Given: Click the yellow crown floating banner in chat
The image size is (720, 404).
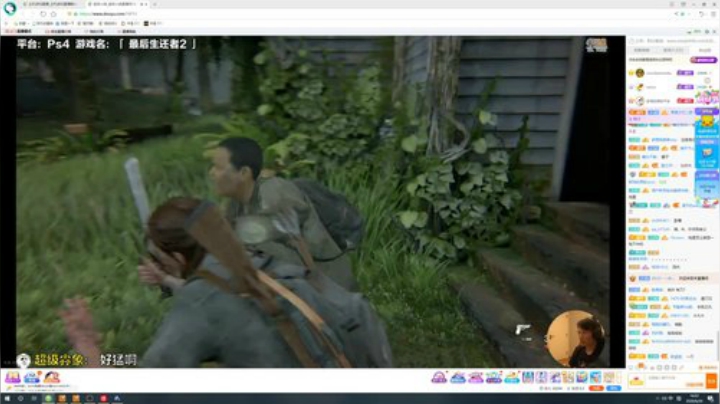Looking at the screenshot, I should pos(707,123).
